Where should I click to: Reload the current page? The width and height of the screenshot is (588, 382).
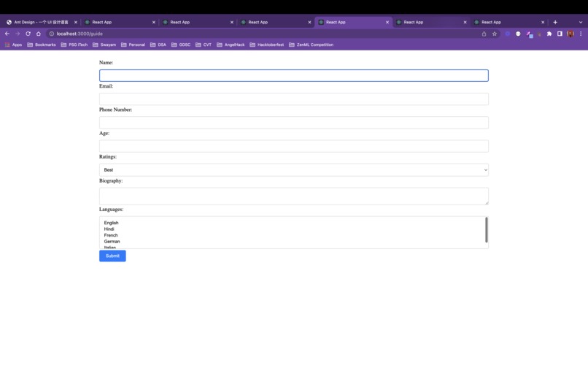[x=28, y=34]
